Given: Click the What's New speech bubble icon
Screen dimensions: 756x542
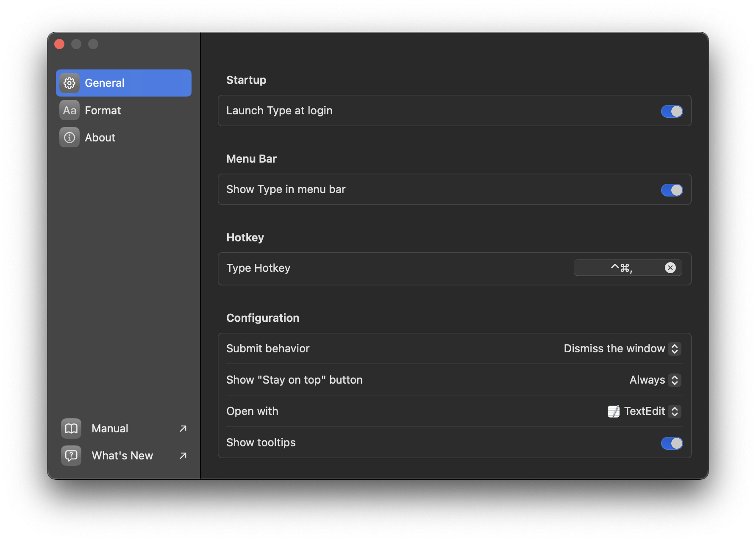Looking at the screenshot, I should tap(71, 456).
